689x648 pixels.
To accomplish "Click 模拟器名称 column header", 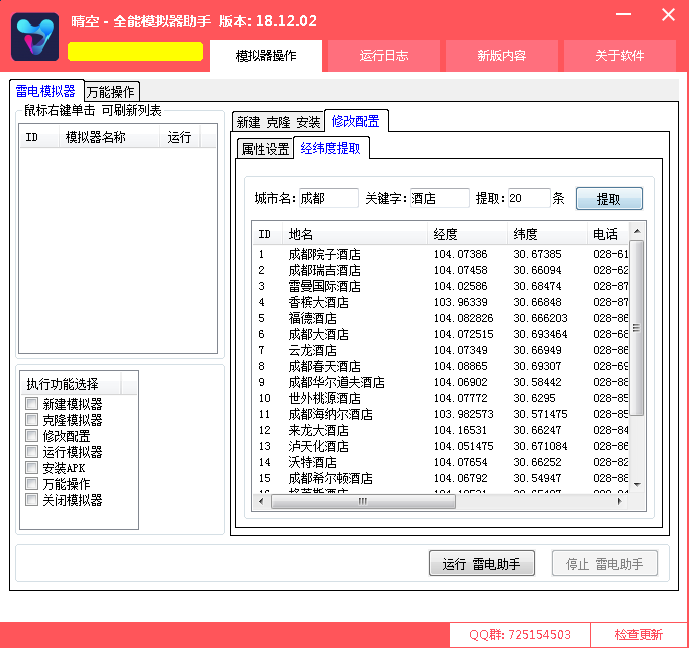I will coord(109,137).
